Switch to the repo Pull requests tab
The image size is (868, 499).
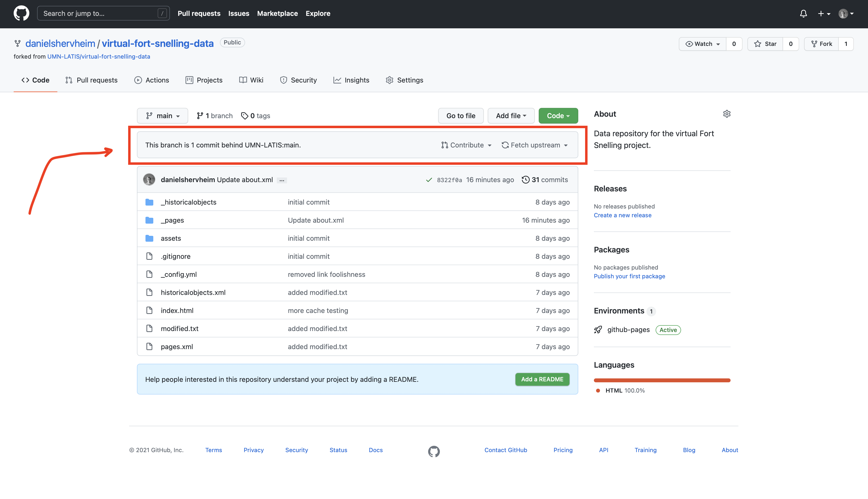tap(91, 80)
